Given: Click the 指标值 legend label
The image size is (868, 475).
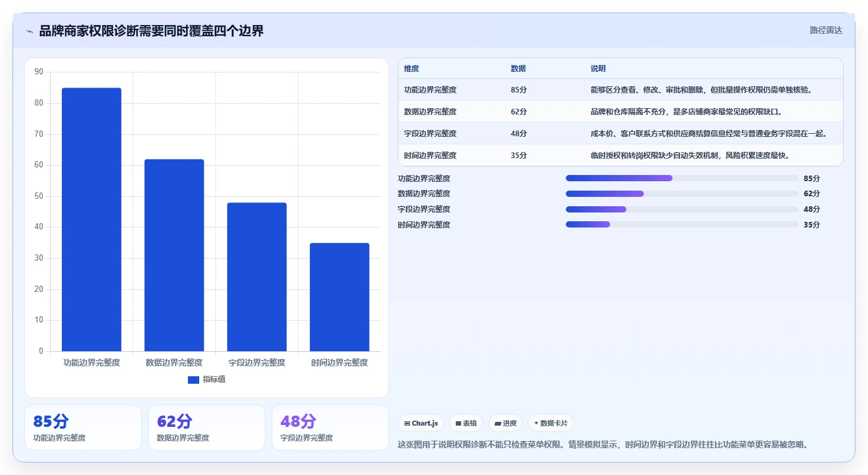Looking at the screenshot, I should point(214,379).
